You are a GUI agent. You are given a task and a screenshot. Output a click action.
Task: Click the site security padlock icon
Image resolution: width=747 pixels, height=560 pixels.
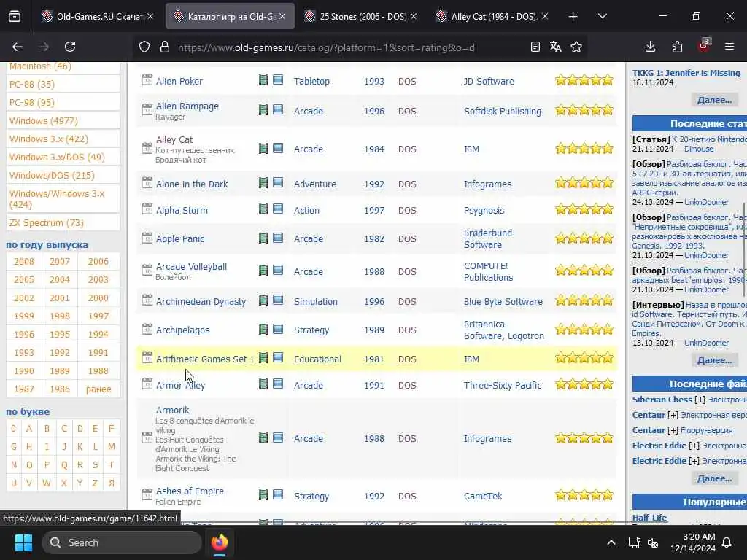coord(165,47)
